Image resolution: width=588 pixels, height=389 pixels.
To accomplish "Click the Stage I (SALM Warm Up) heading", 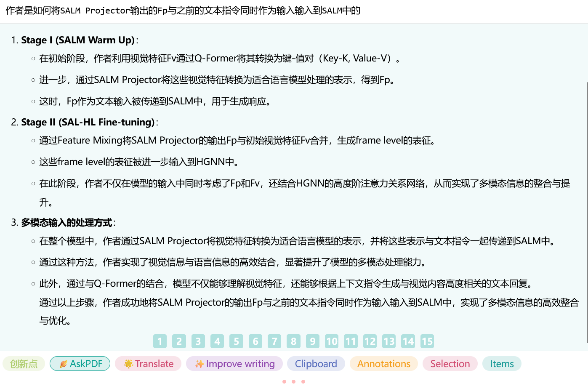I will (78, 40).
